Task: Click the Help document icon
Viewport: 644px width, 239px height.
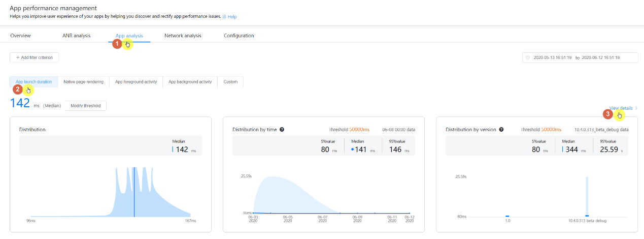Action: coord(224,17)
